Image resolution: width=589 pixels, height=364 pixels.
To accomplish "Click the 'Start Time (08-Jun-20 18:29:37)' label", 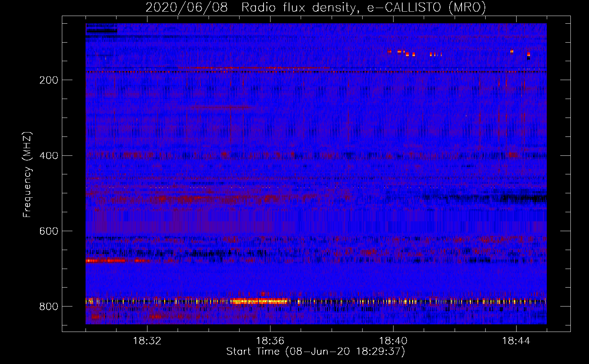I will (x=316, y=352).
